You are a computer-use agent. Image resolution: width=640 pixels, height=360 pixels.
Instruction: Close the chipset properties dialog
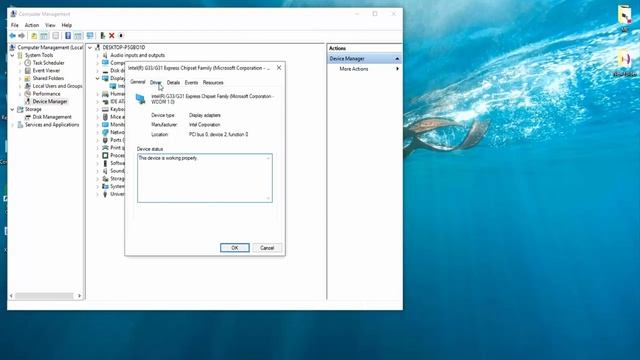[x=279, y=68]
